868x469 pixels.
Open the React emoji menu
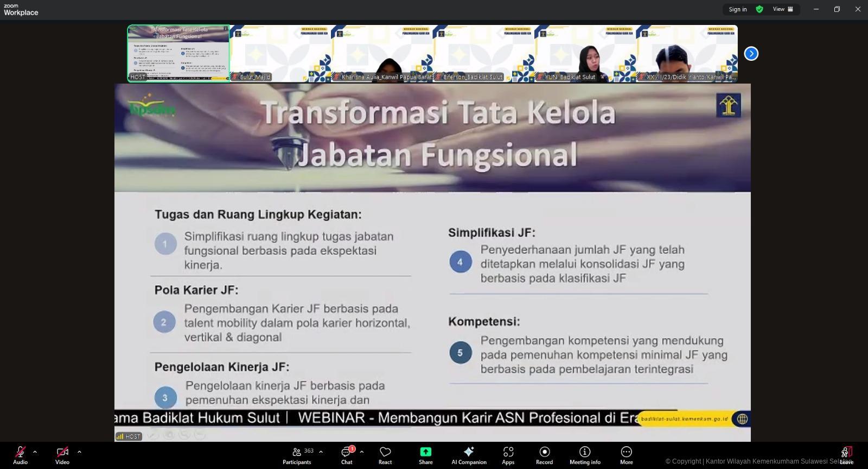coord(385,455)
